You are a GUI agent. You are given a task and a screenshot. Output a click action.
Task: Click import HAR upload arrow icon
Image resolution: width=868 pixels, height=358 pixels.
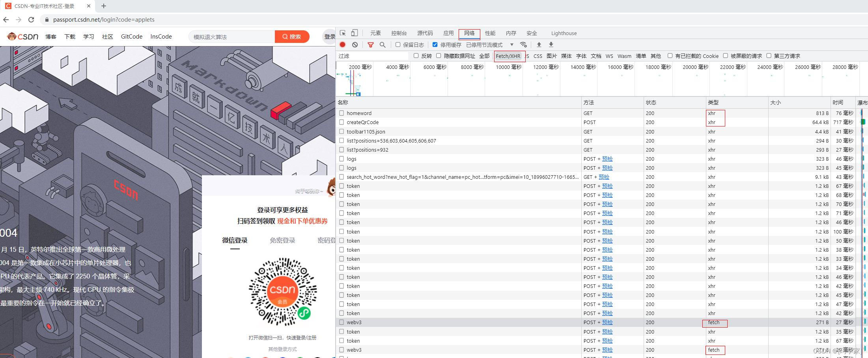coord(539,45)
